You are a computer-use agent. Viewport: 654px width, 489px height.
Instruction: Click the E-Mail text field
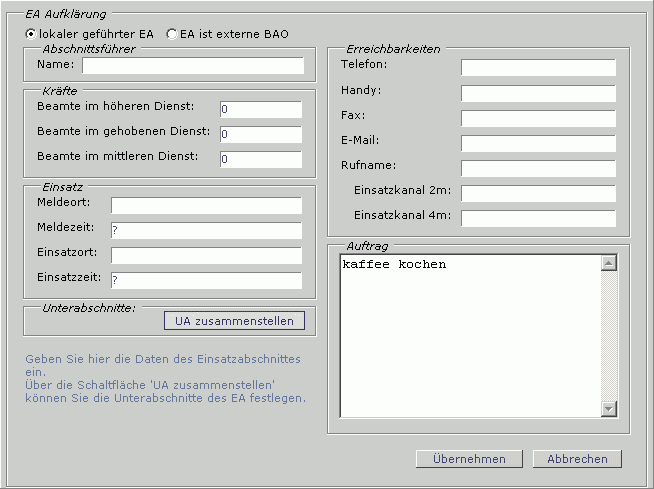538,142
